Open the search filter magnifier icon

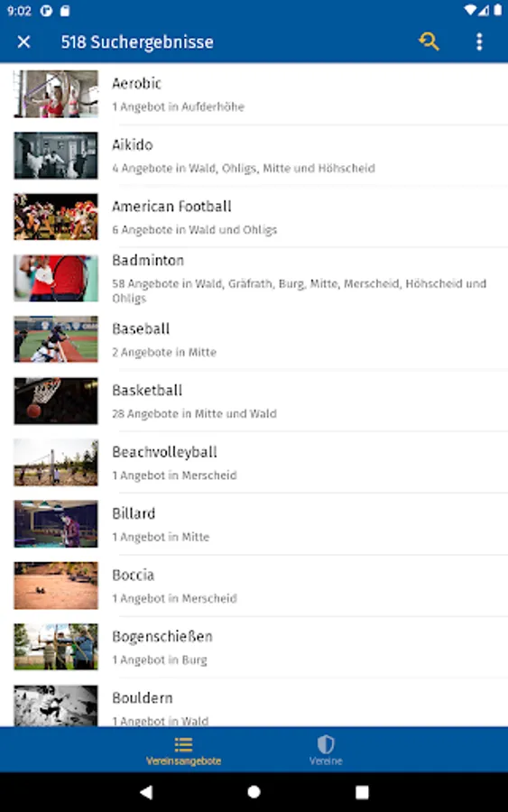[429, 42]
